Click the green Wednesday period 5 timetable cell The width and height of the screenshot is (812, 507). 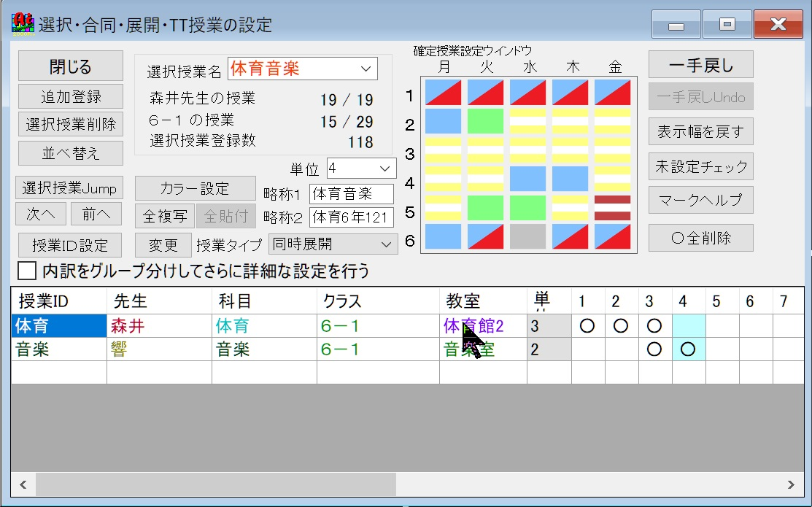point(527,208)
